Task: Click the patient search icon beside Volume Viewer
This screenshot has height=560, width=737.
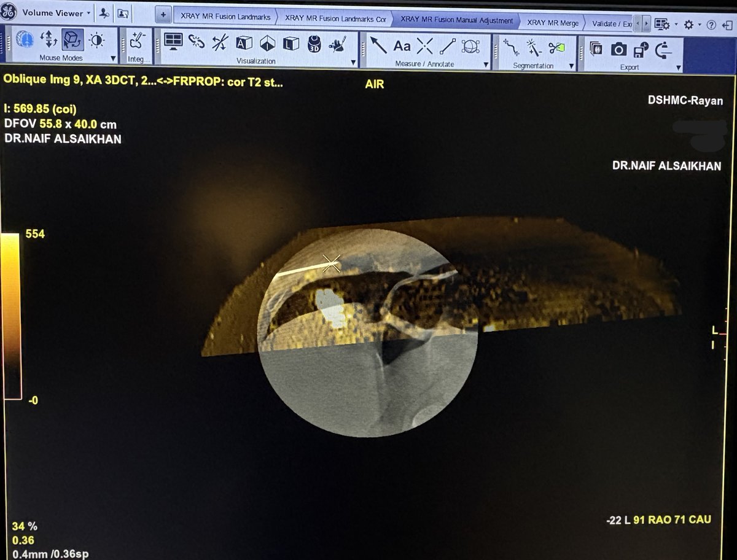Action: [104, 13]
